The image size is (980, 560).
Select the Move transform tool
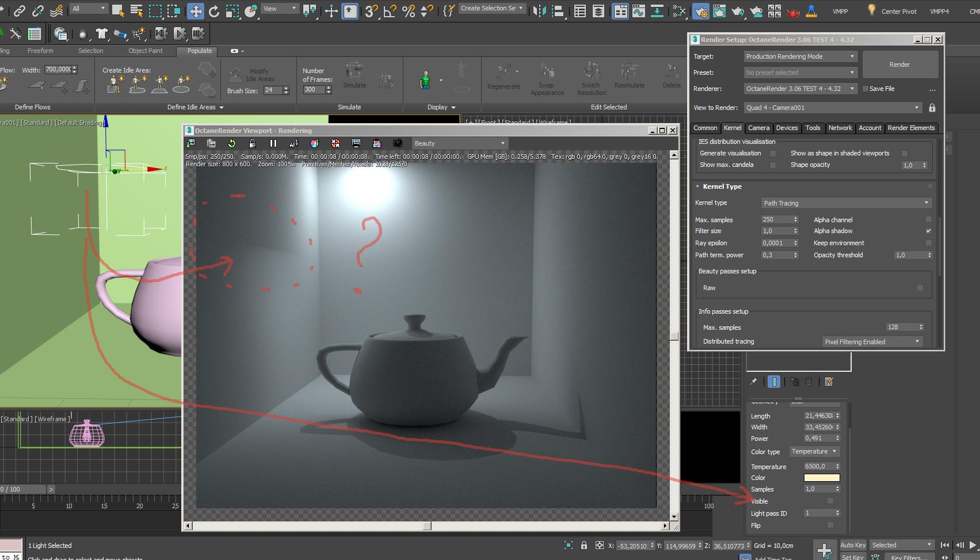[x=196, y=10]
